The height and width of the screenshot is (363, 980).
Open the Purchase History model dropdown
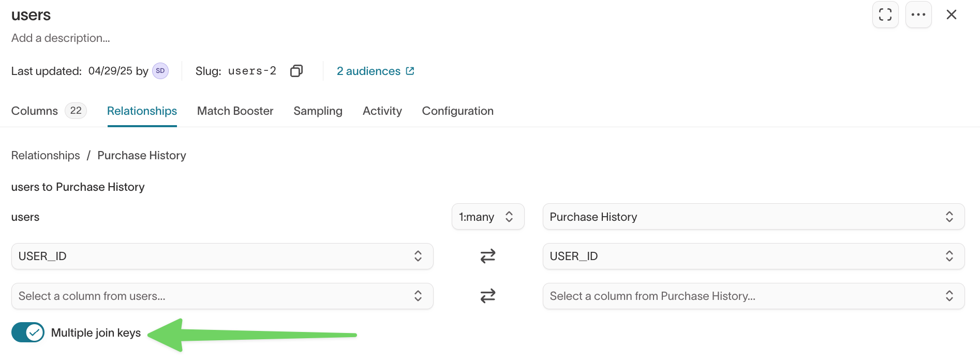pyautogui.click(x=753, y=217)
